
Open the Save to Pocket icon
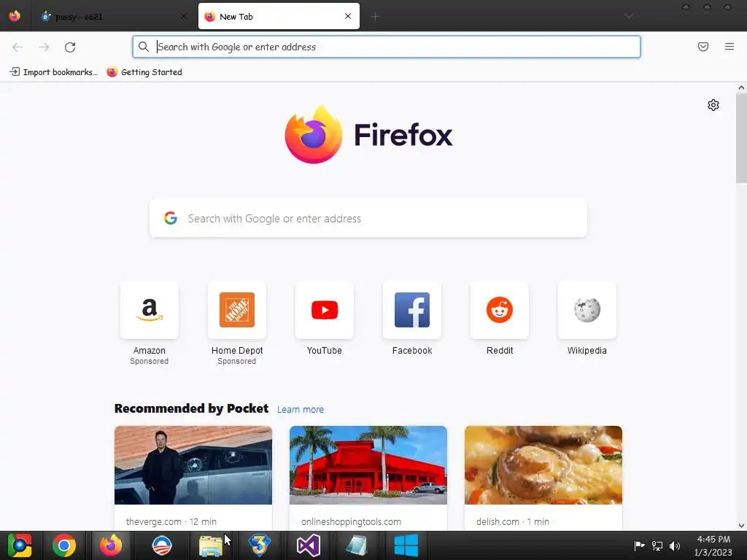coord(703,47)
